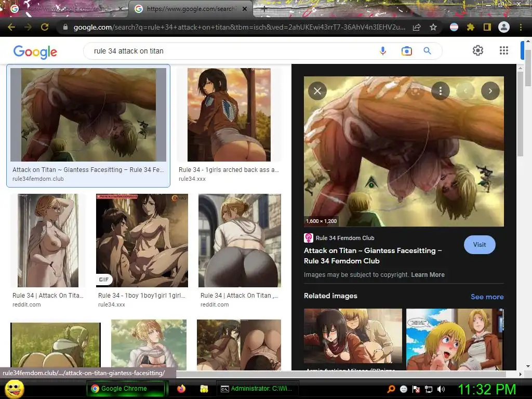Toggle the Chrome side panel
Screen dimensions: 532x399
[487, 27]
